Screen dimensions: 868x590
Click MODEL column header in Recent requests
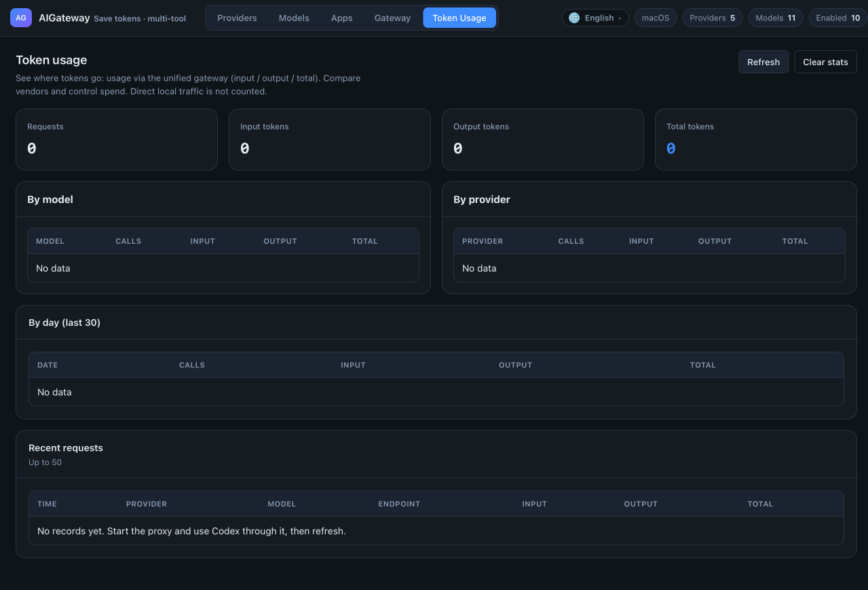282,504
